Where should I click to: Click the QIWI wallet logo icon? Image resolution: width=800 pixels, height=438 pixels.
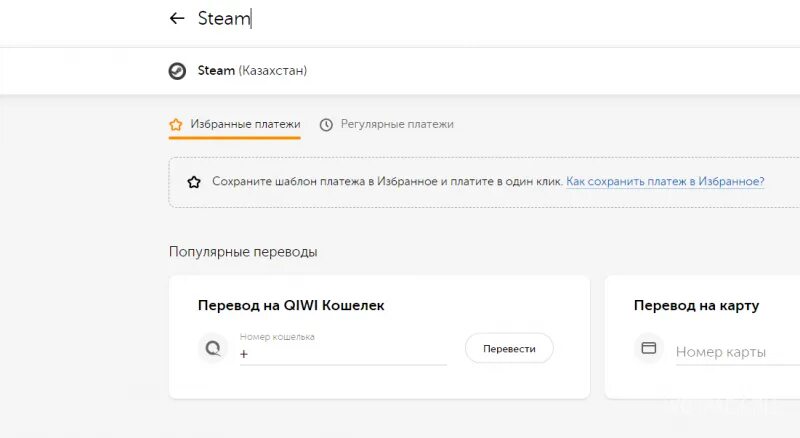(212, 348)
